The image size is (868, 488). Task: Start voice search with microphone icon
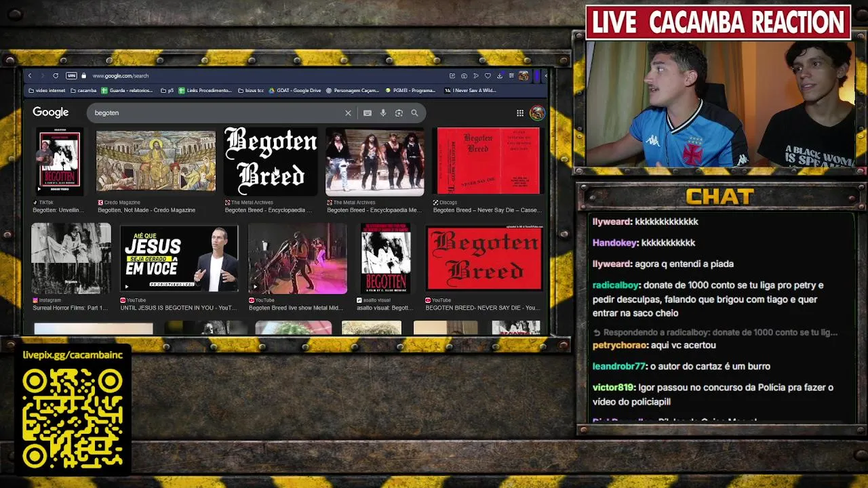[x=383, y=113]
